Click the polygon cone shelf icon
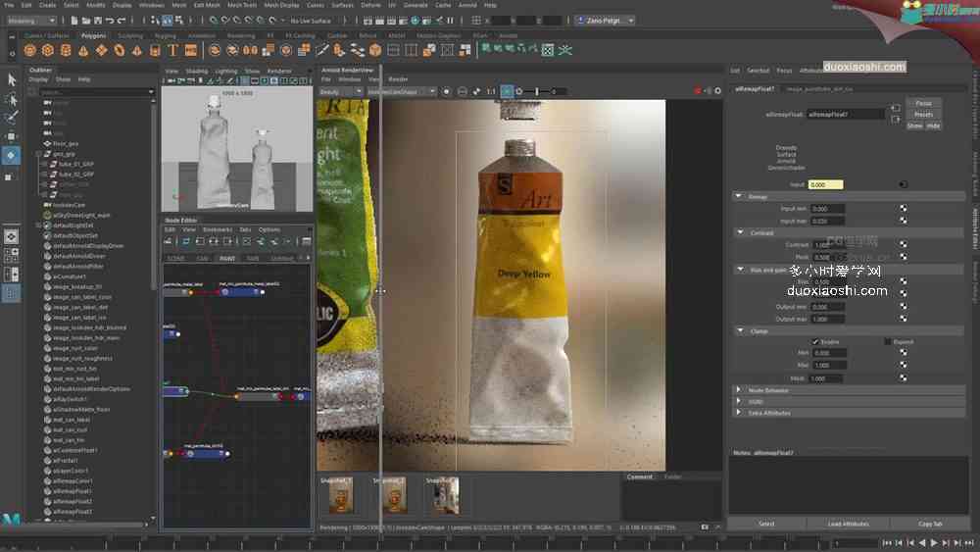 click(x=83, y=51)
